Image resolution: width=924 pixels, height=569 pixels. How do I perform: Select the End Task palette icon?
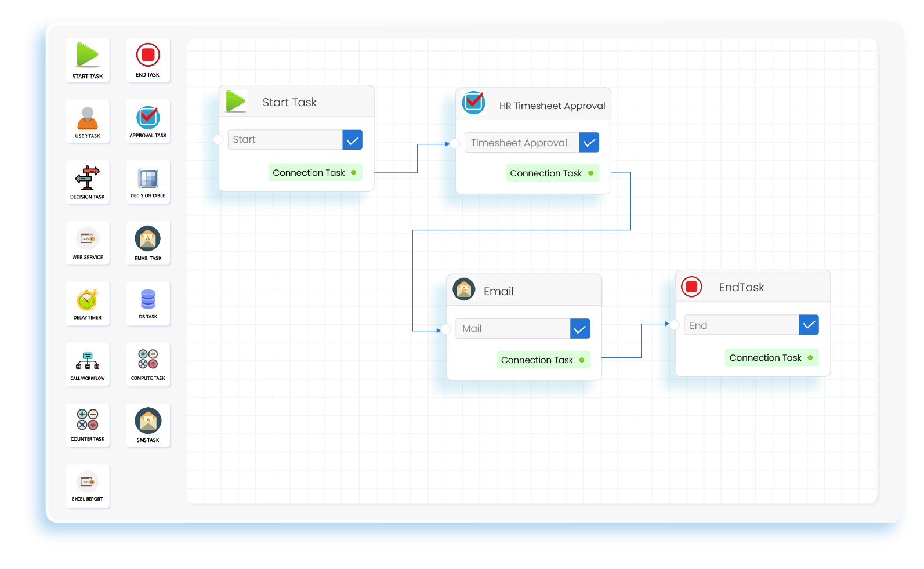pos(148,55)
